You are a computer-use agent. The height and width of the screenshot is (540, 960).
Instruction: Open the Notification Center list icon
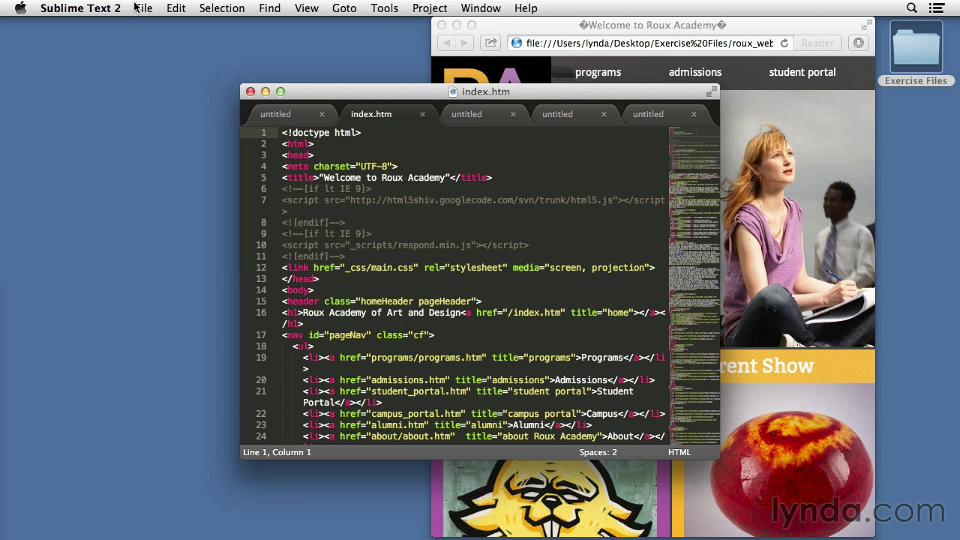click(937, 8)
